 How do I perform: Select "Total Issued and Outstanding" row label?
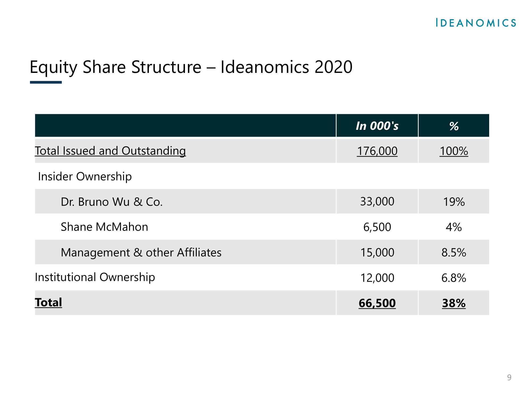click(x=110, y=151)
